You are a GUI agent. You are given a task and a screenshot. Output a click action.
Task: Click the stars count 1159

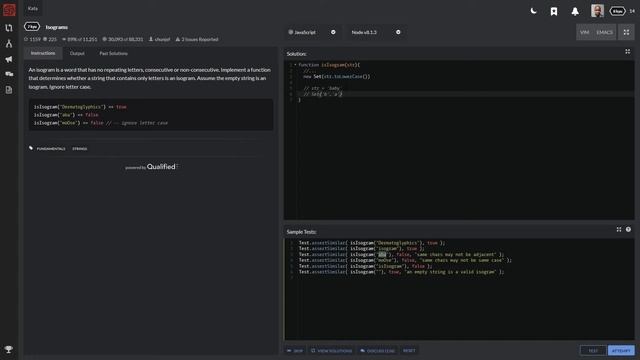[x=32, y=39]
